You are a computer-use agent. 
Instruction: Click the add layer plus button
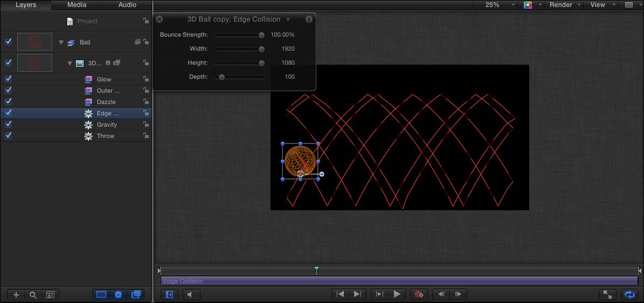click(x=16, y=295)
